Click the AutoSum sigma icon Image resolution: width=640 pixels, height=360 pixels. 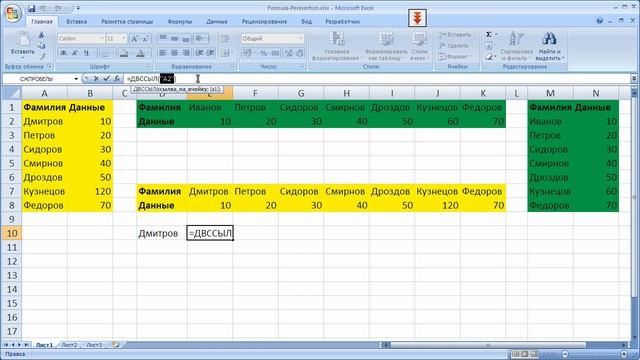[489, 35]
